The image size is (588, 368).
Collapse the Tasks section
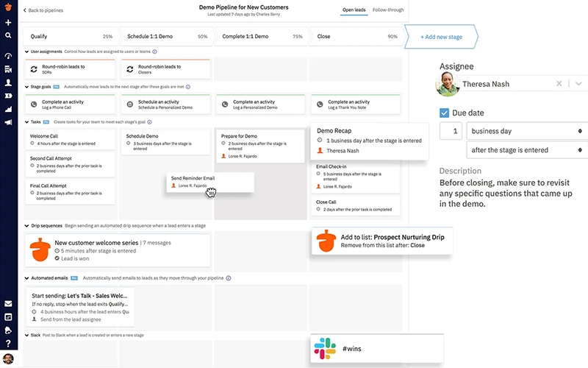click(x=26, y=122)
